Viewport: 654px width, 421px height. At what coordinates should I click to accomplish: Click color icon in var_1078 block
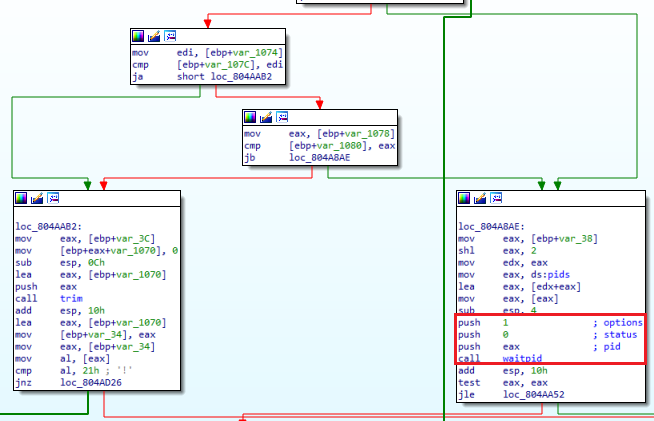point(250,117)
